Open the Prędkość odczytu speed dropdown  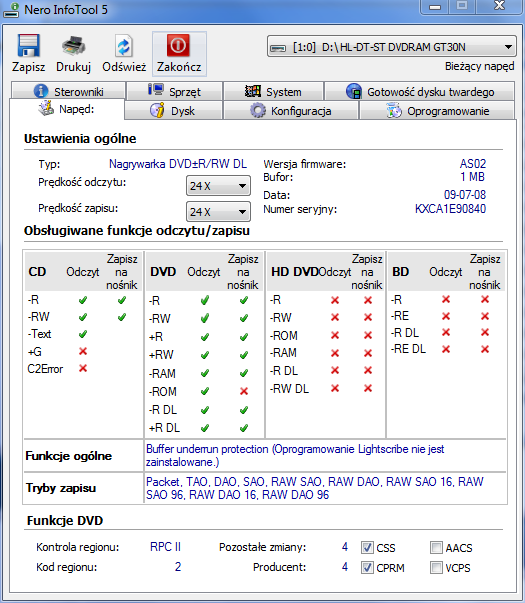218,186
